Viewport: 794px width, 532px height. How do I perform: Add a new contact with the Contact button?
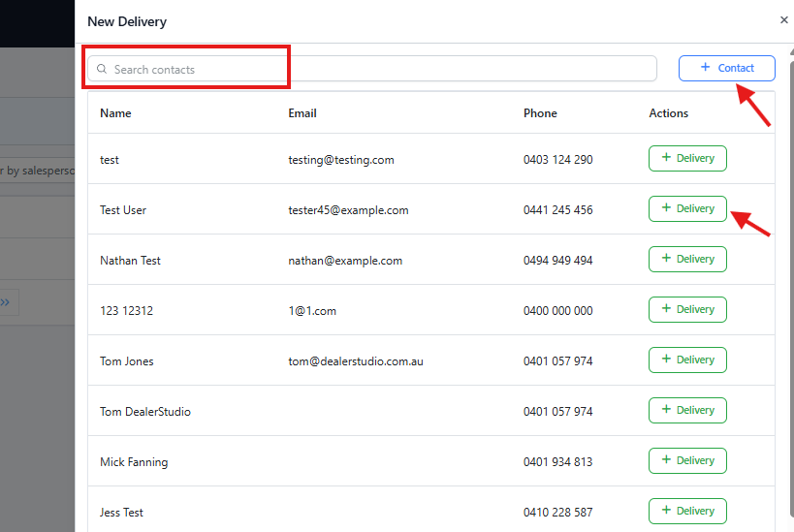726,68
